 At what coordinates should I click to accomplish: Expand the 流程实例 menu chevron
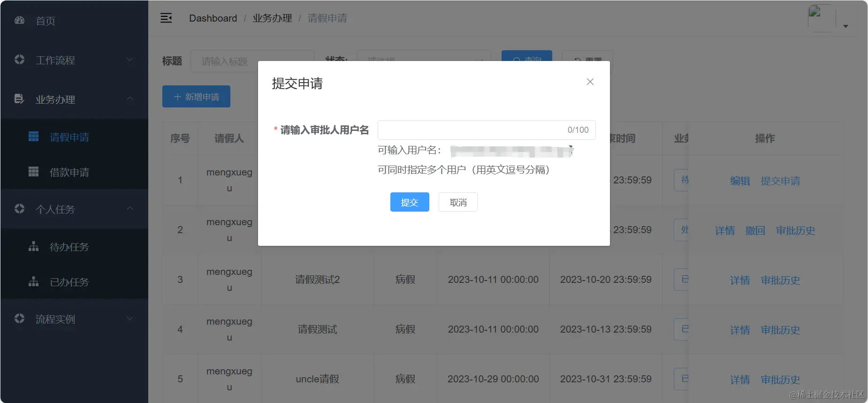coord(130,319)
